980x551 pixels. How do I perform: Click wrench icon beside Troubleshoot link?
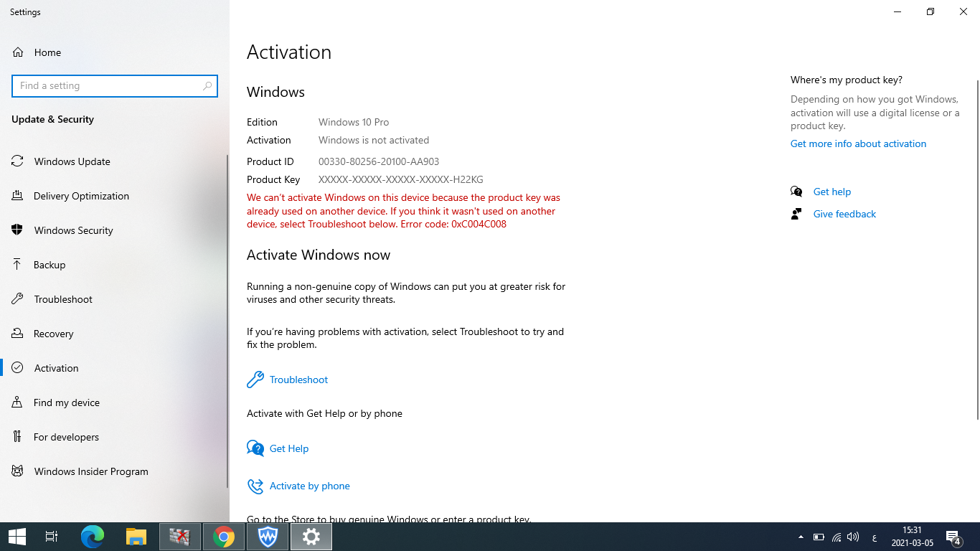(255, 380)
